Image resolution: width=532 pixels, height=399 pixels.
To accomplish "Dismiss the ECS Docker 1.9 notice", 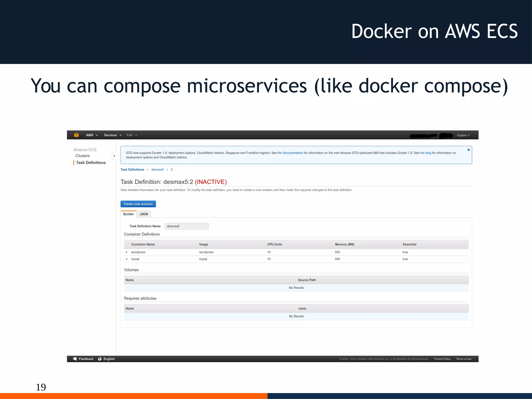I will tap(468, 150).
